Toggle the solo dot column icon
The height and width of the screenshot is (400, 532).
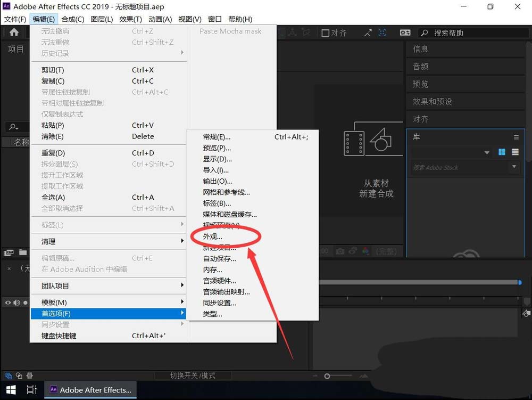(26, 303)
